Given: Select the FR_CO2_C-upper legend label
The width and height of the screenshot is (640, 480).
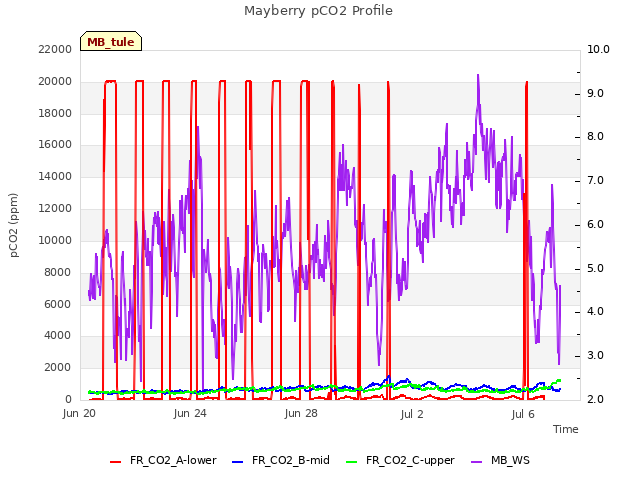Looking at the screenshot, I should (x=410, y=460).
